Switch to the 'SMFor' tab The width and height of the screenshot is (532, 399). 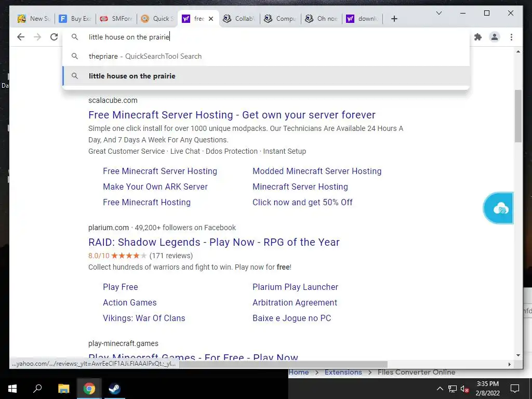pos(116,19)
